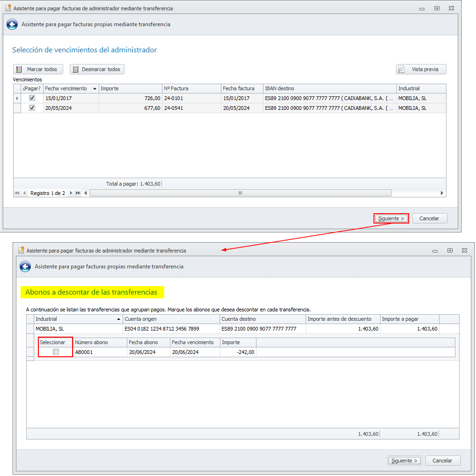Uncheck ¿Pagar? for the 20/05/2024 due date

coord(32,108)
